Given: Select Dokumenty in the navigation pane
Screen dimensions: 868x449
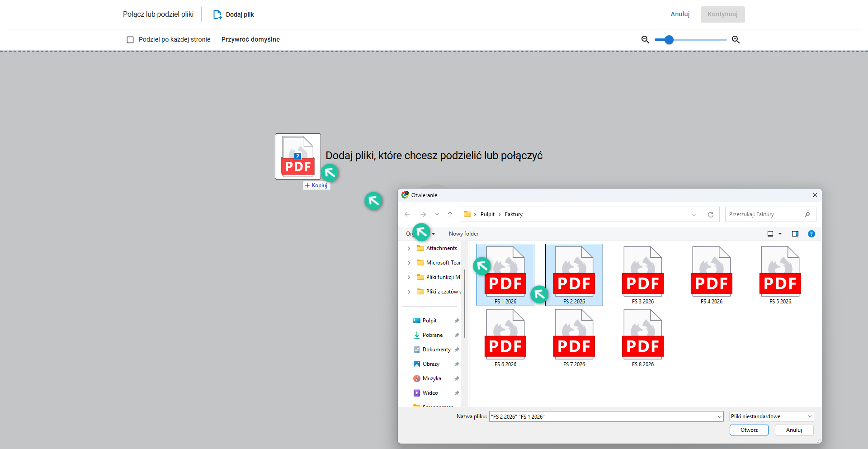Looking at the screenshot, I should click(x=436, y=350).
